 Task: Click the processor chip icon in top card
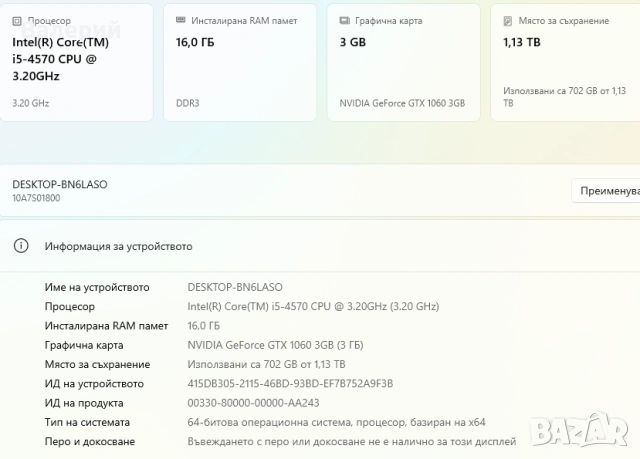coord(17,21)
